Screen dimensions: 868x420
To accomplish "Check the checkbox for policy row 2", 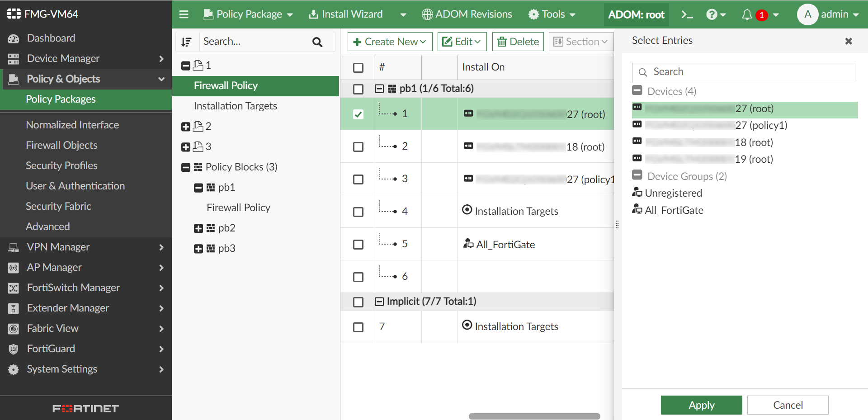I will coord(358,146).
